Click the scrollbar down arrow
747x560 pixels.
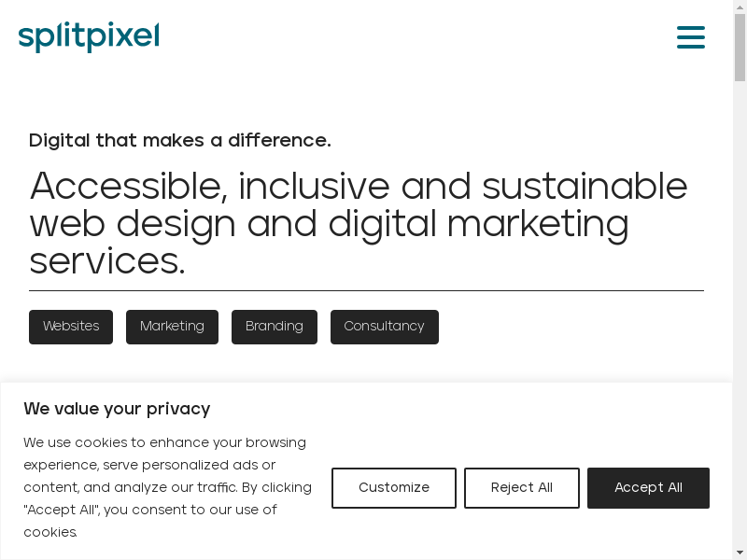click(740, 553)
